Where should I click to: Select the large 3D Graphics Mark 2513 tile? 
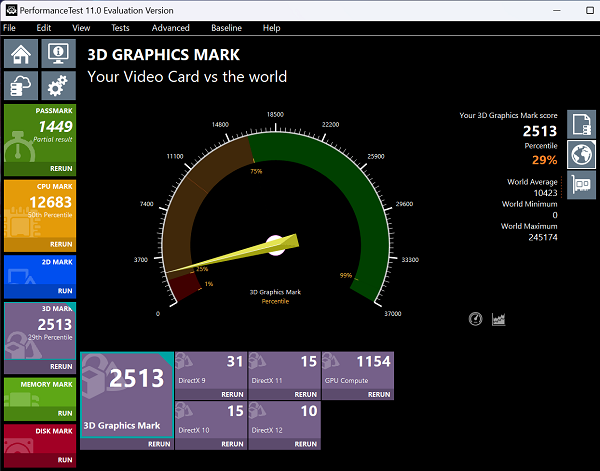coord(127,394)
